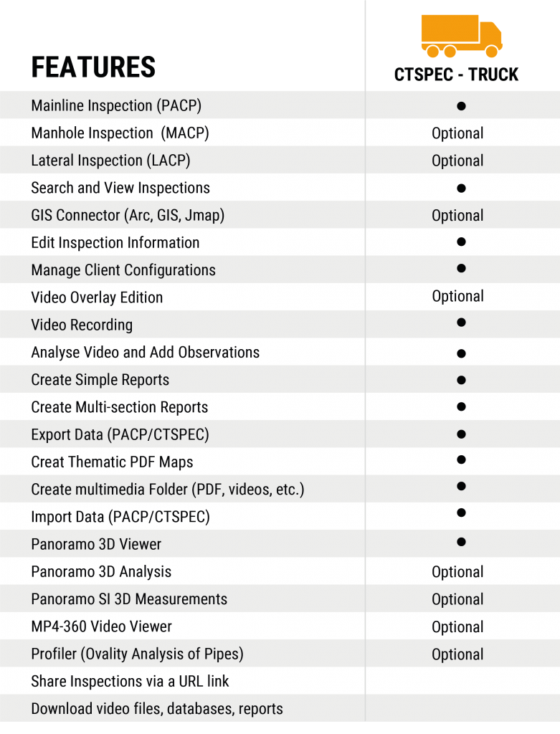Click the dot beside Create Simple Reports
Screen dimensions: 560x734
click(x=461, y=380)
